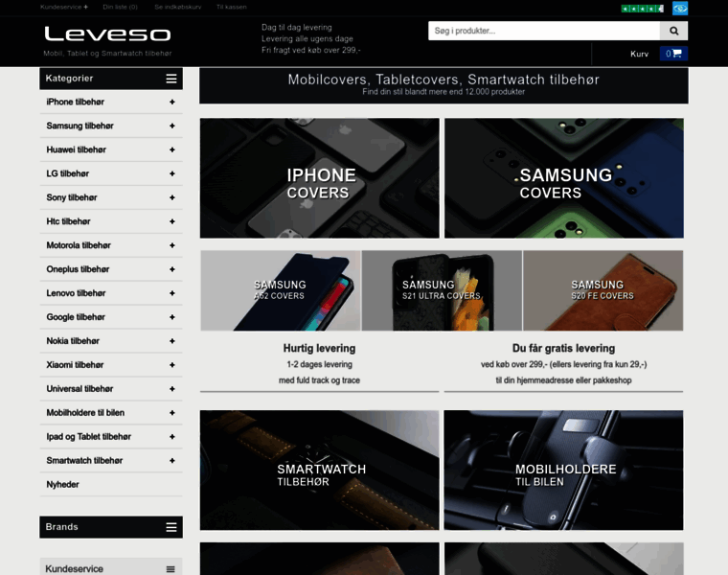Viewport: 728px width, 575px height.
Task: Expand Htc tilbehør plus icon
Action: click(x=172, y=221)
